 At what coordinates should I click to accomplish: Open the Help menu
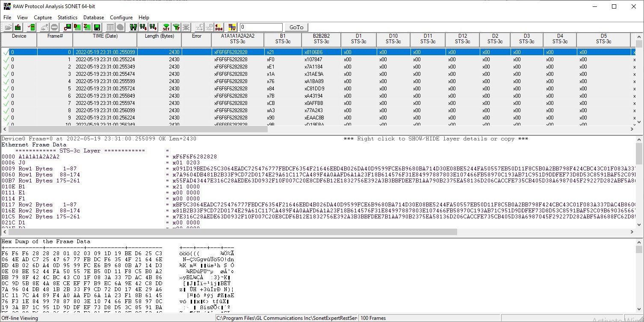point(144,18)
